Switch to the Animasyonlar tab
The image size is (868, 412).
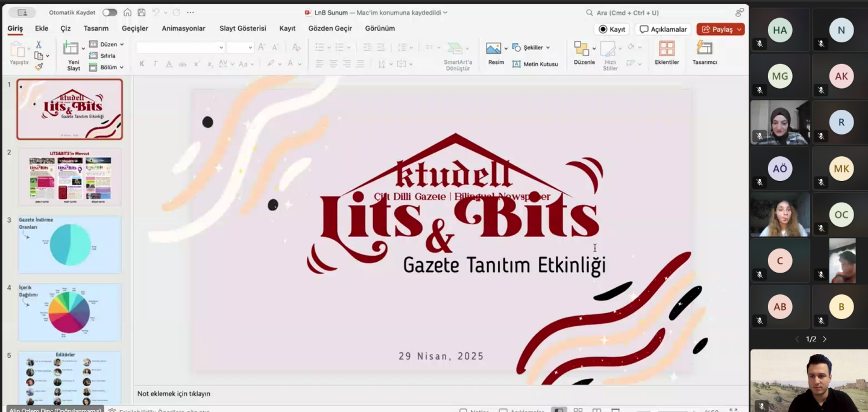(183, 28)
